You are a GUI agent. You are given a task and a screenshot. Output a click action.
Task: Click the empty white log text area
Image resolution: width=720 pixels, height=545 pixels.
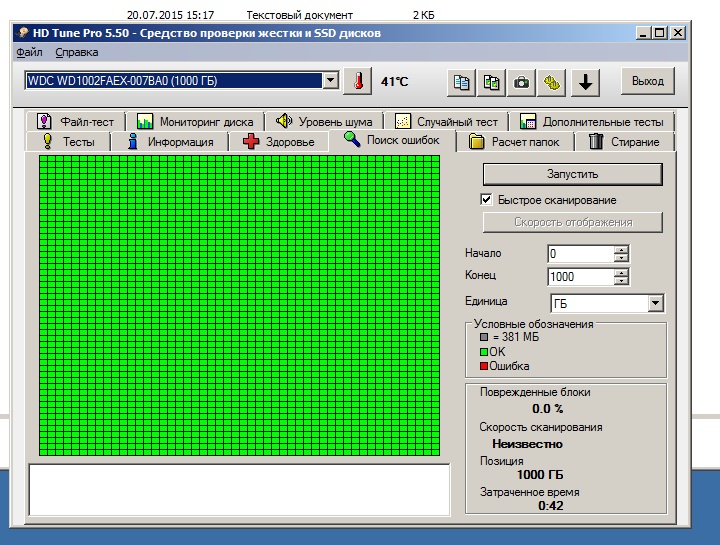click(239, 489)
